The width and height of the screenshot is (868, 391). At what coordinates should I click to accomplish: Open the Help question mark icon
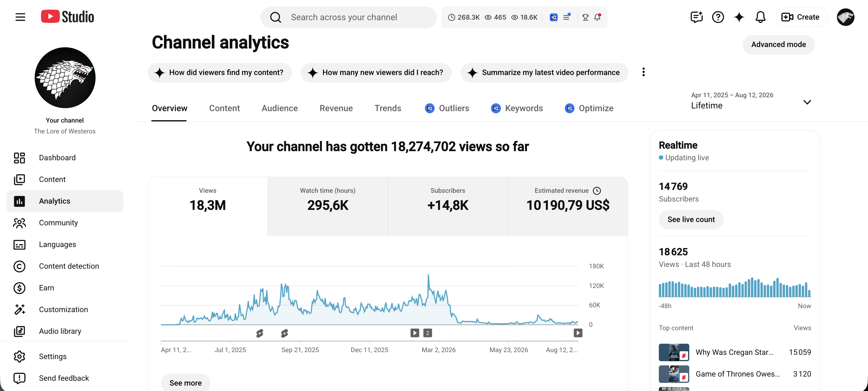coord(718,17)
